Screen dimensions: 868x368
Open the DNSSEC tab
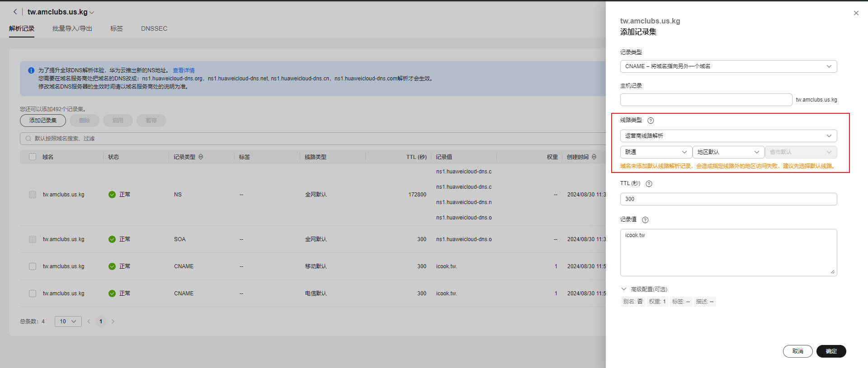point(154,28)
